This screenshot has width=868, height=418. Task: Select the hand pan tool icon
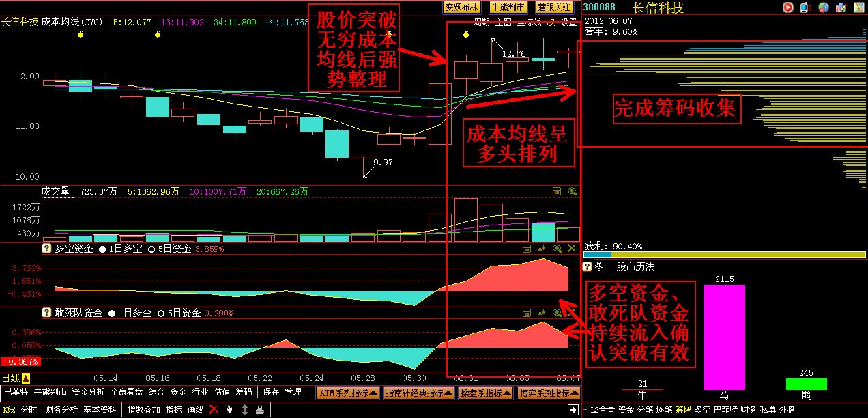[x=229, y=410]
